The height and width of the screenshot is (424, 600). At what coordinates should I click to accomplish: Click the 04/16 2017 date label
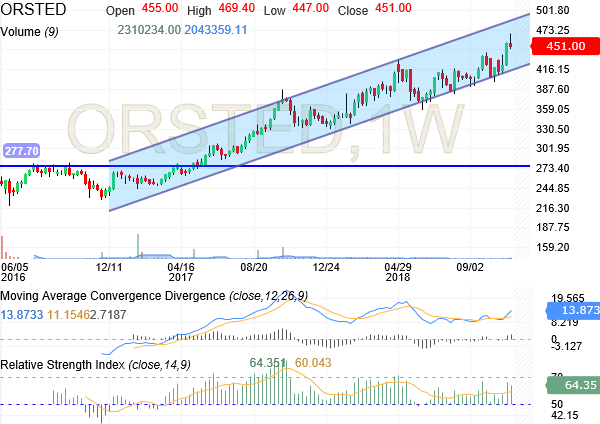click(181, 272)
